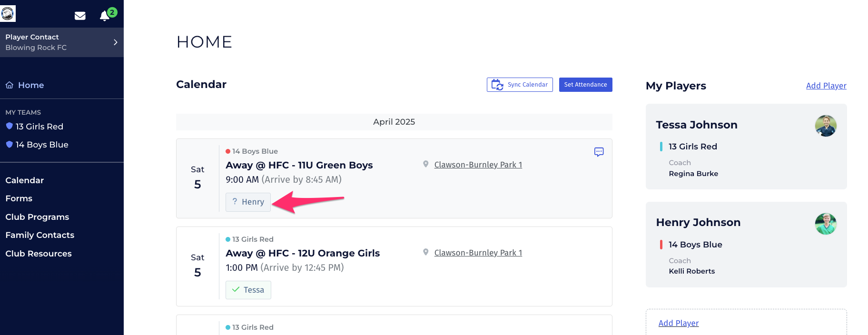The image size is (868, 335).
Task: Open Family Contacts from the sidebar
Action: pyautogui.click(x=40, y=235)
